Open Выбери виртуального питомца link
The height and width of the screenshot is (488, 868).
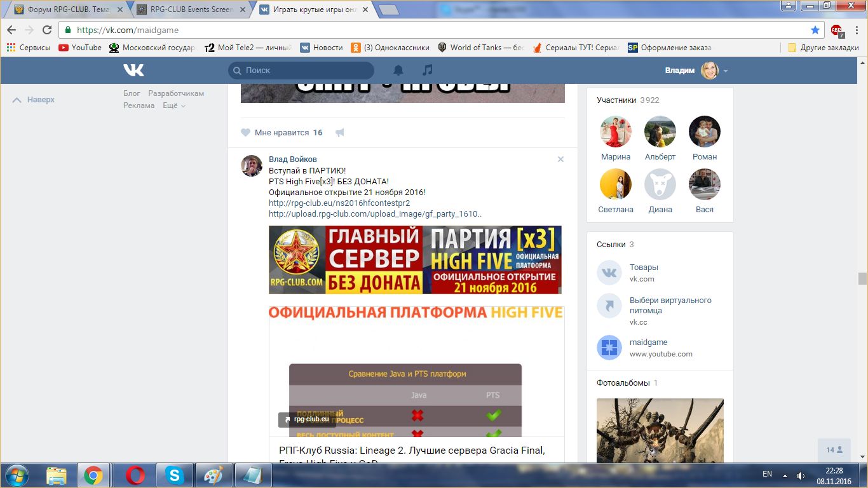tap(670, 306)
